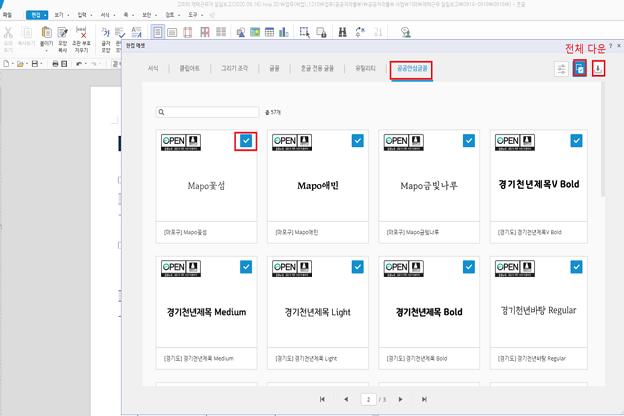The image size is (624, 416).
Task: Switch to the 한글 전용 글꼴 tab
Action: pos(317,68)
